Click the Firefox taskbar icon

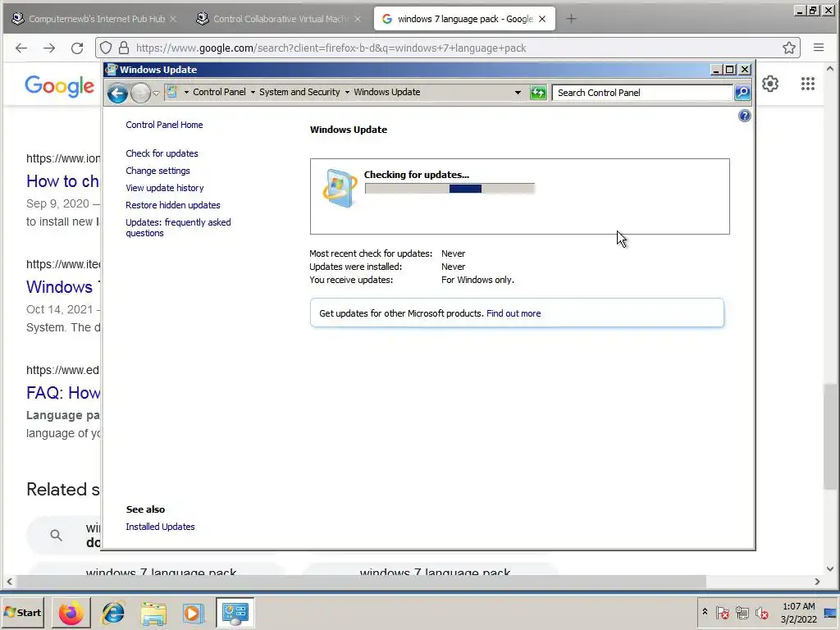pyautogui.click(x=71, y=613)
